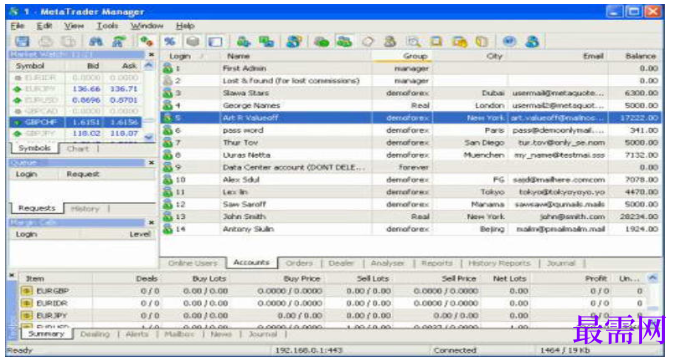
Task: Select the Symbols tab
Action: click(x=35, y=148)
